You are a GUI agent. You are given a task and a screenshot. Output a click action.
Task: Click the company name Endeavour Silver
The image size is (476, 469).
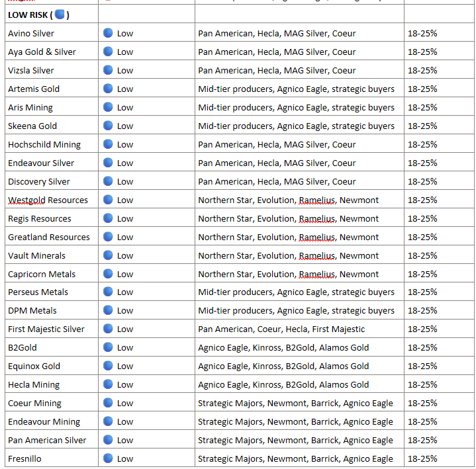tap(41, 163)
